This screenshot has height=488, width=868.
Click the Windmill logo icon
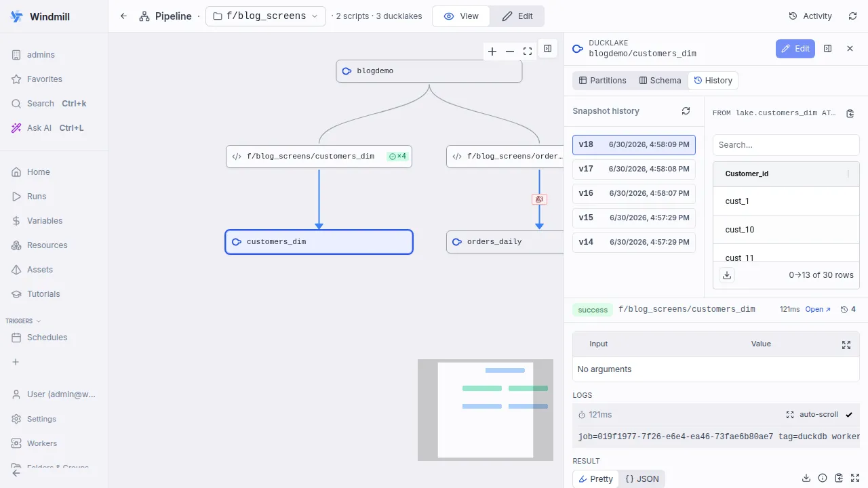17,16
